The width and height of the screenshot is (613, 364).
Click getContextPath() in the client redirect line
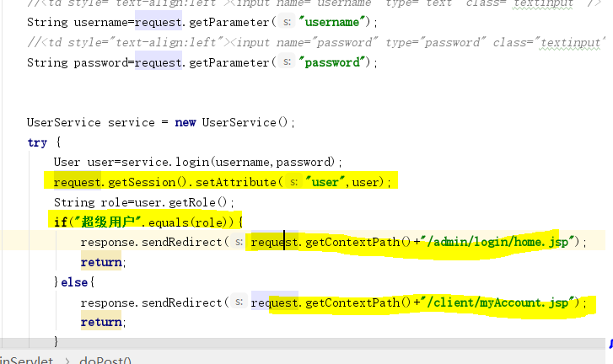358,302
